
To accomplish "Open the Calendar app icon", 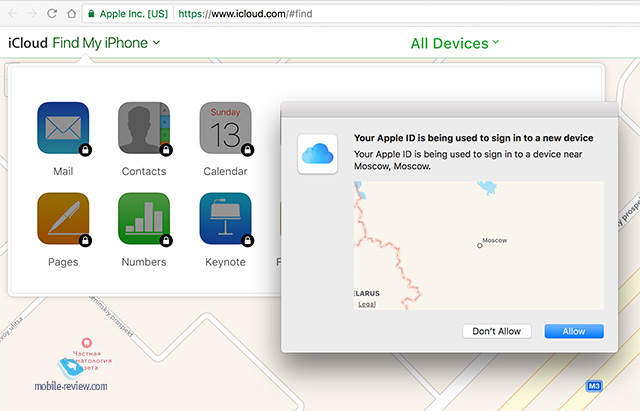I will click(x=225, y=128).
